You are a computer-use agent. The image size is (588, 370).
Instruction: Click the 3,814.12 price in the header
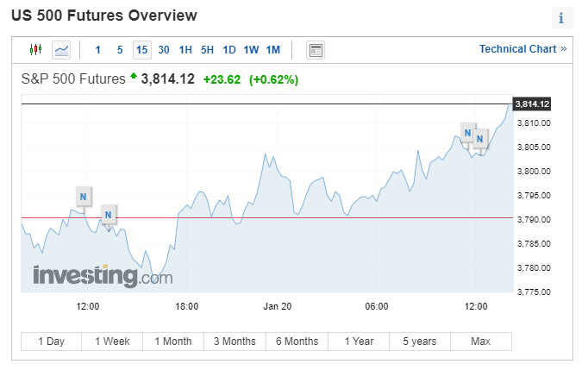[x=167, y=79]
